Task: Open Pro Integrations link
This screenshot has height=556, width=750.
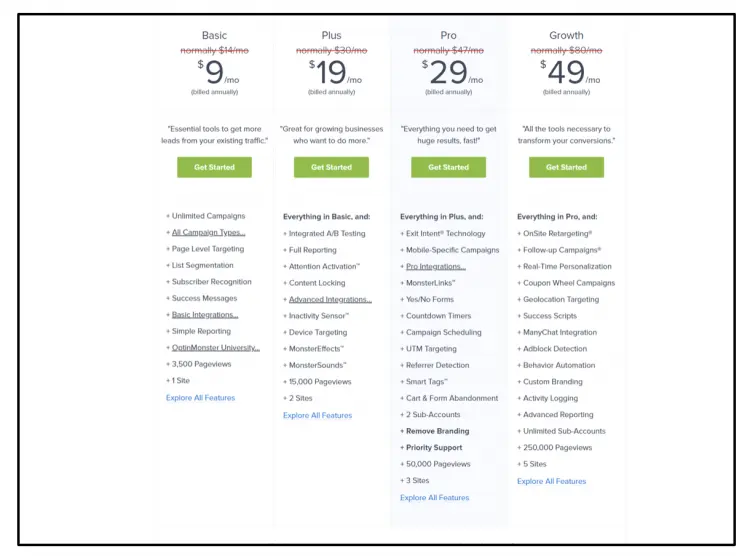Action: point(435,266)
